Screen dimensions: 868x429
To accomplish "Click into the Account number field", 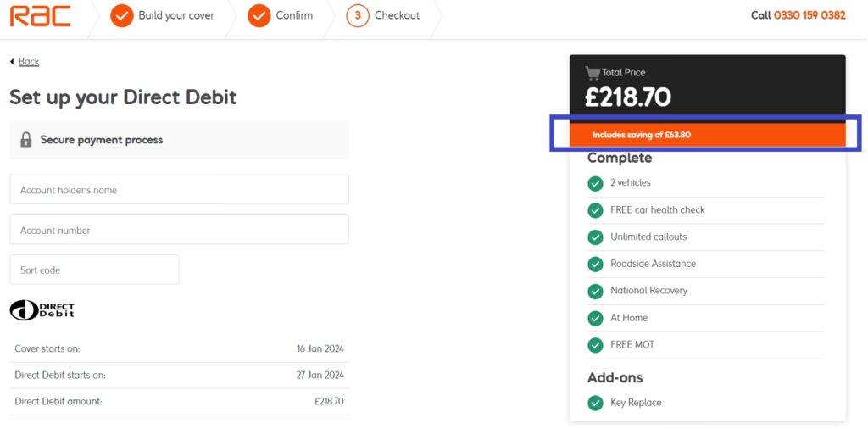I will (179, 230).
